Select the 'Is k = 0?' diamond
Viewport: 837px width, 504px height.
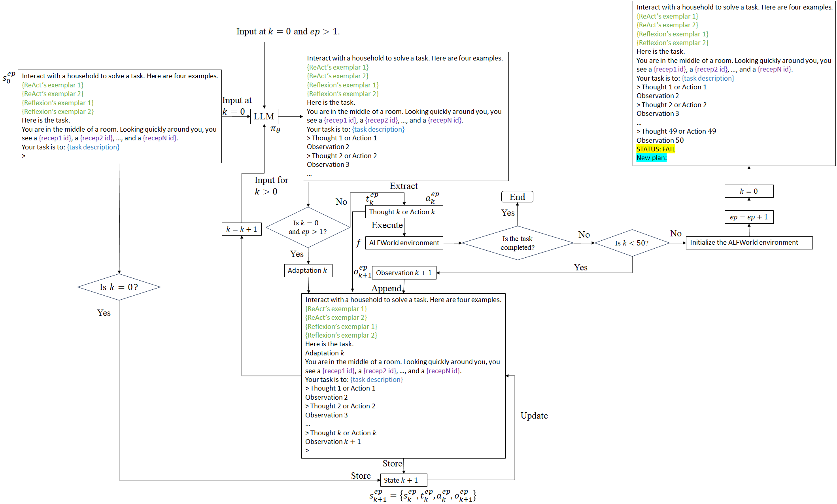[119, 287]
